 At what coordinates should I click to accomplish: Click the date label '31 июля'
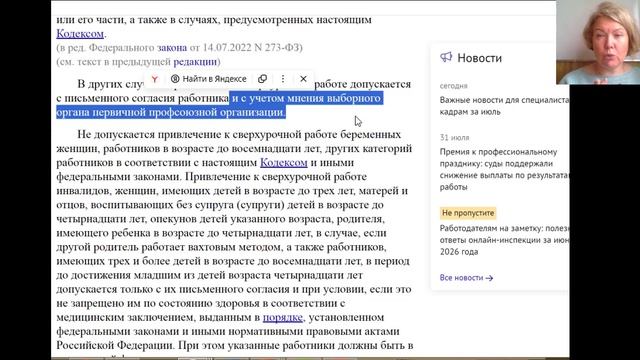click(x=454, y=138)
